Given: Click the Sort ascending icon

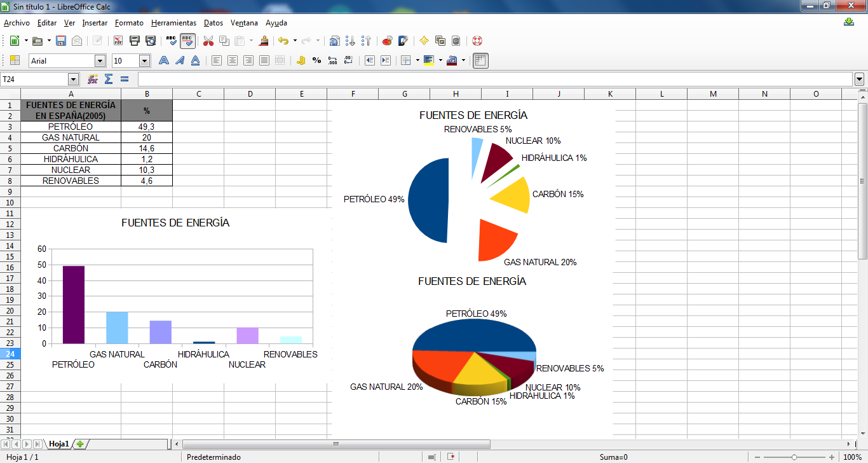Looking at the screenshot, I should (x=350, y=41).
